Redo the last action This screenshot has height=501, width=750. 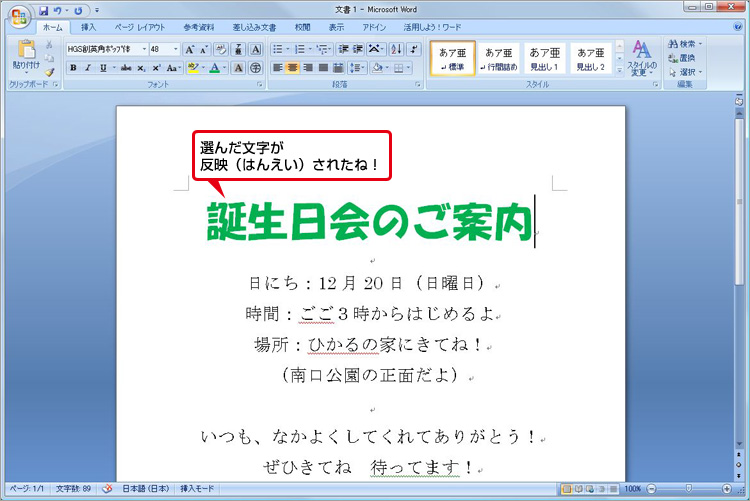[x=78, y=10]
